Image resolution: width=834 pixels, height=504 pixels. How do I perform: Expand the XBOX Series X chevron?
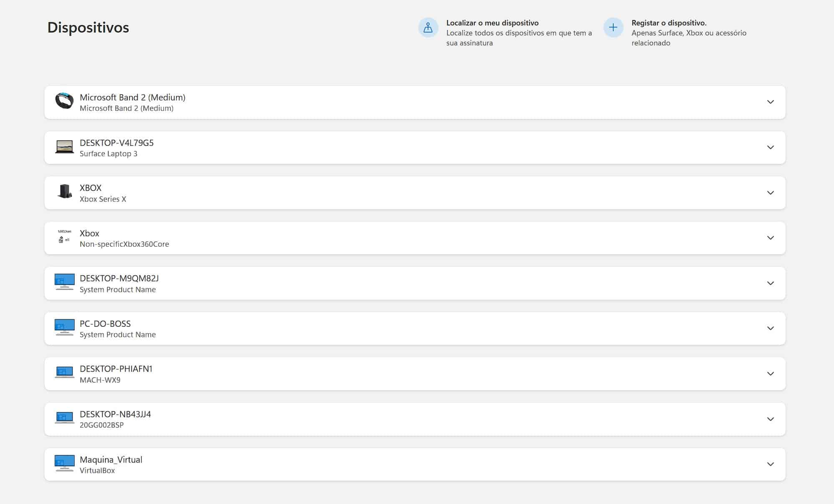pyautogui.click(x=770, y=193)
